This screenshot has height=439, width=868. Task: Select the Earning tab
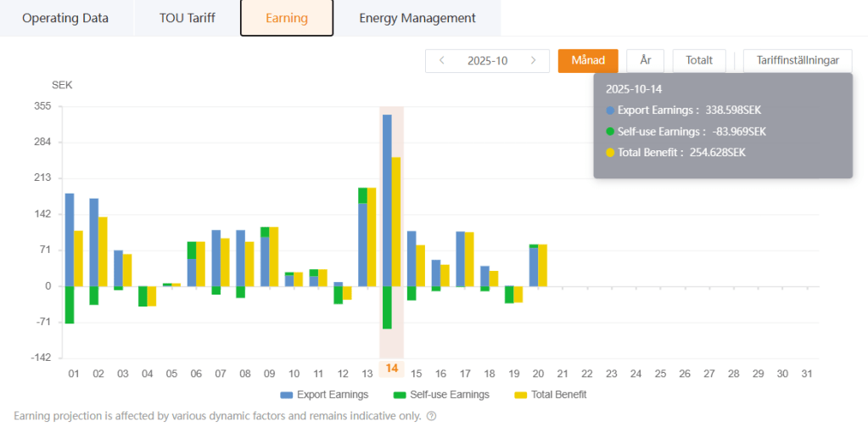click(x=287, y=18)
